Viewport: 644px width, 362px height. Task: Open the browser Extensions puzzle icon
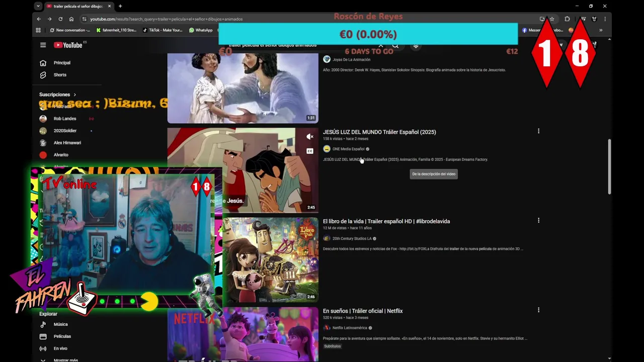567,19
